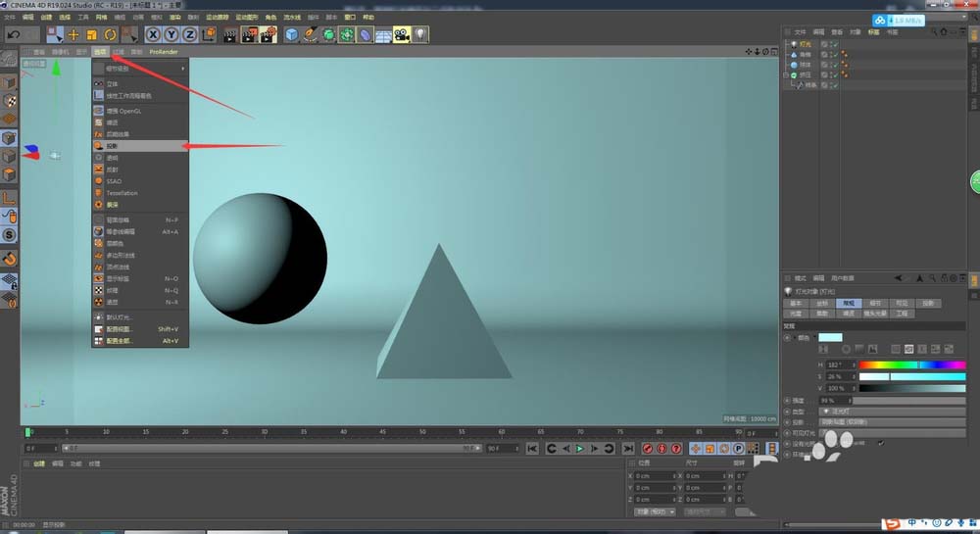Click Go to End of timeline button

[x=628, y=449]
